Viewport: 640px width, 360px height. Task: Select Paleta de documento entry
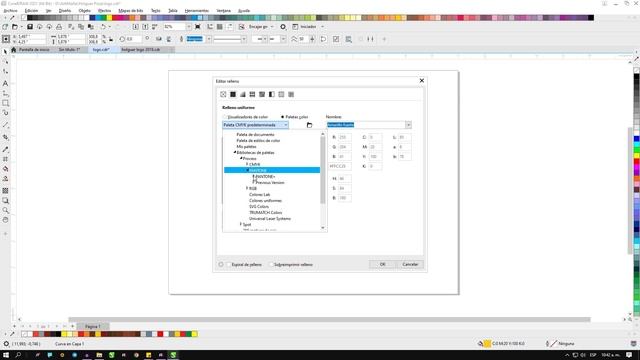tap(256, 134)
